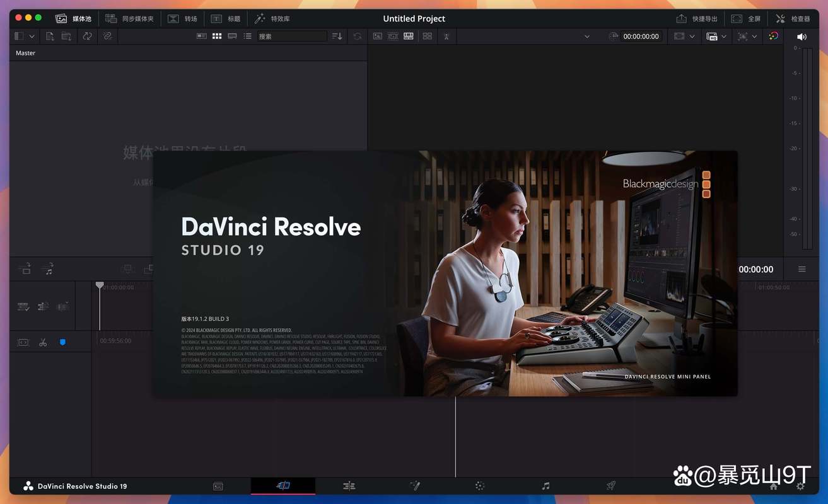Mute audio with the speaker icon
The width and height of the screenshot is (828, 504).
click(802, 37)
